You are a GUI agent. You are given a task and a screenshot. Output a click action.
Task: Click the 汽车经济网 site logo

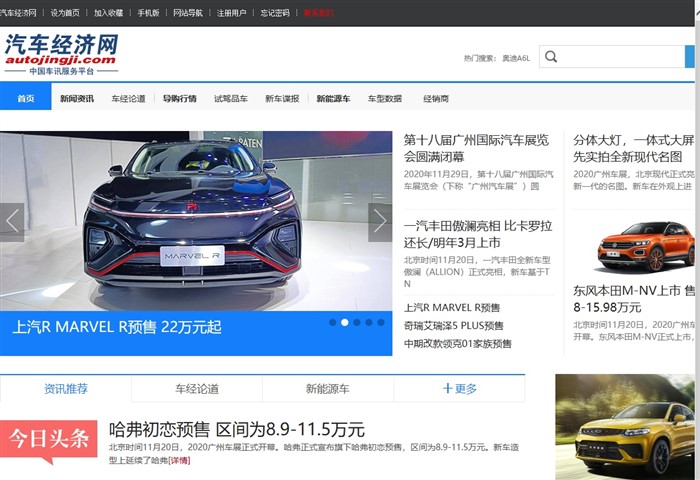pos(61,54)
